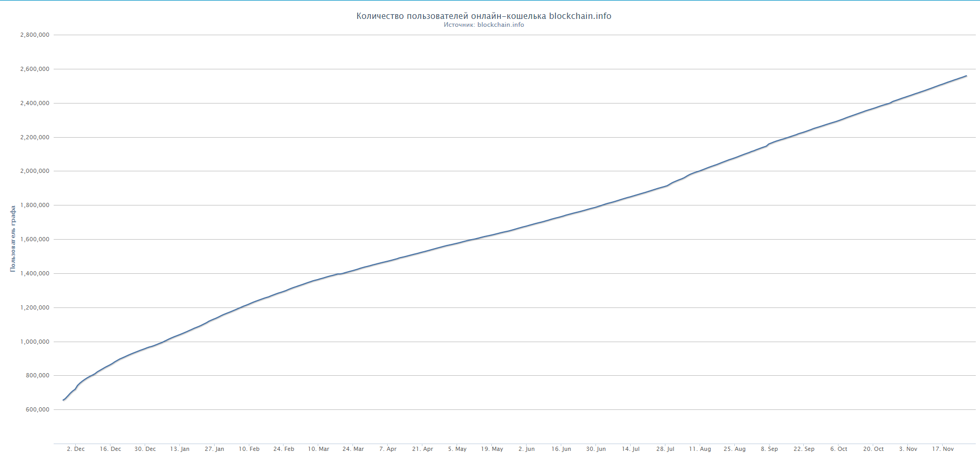980x463 pixels.
Task: Click the '17. Nov' x-axis date label
Action: 943,449
